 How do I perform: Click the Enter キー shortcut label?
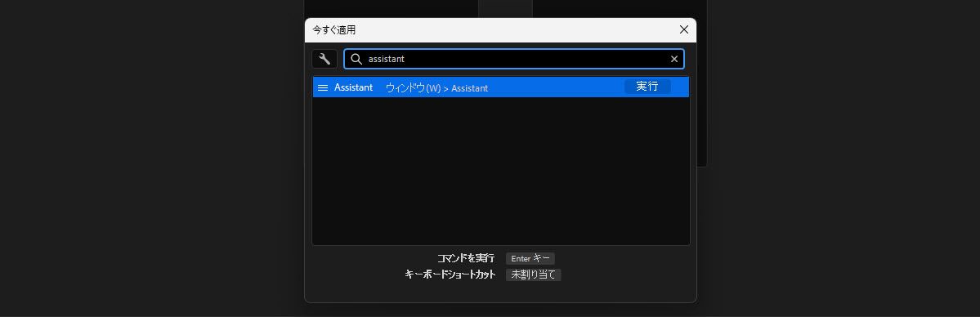point(530,258)
